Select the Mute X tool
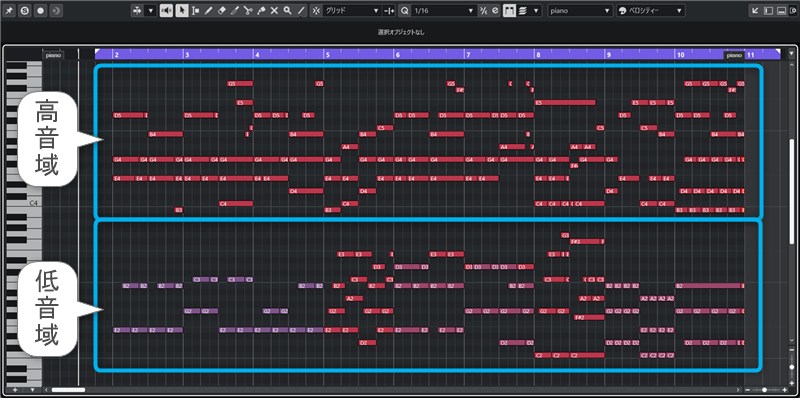Screen dimensions: 800x398 [x=274, y=11]
